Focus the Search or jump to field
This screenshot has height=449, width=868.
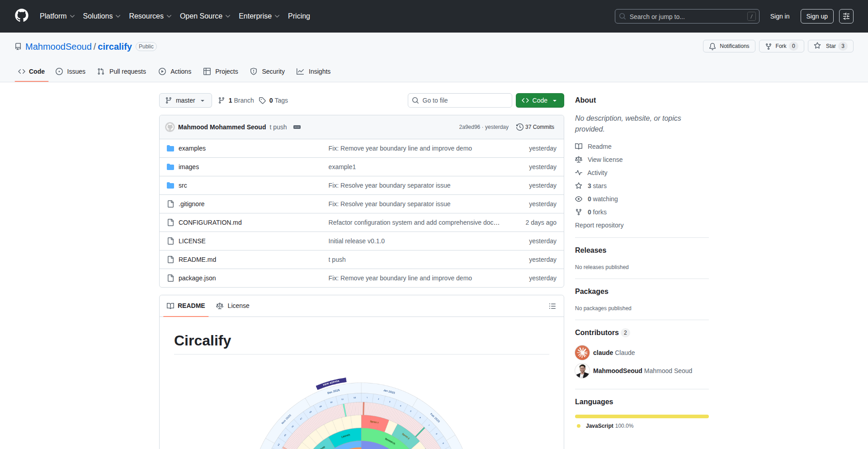click(x=687, y=16)
